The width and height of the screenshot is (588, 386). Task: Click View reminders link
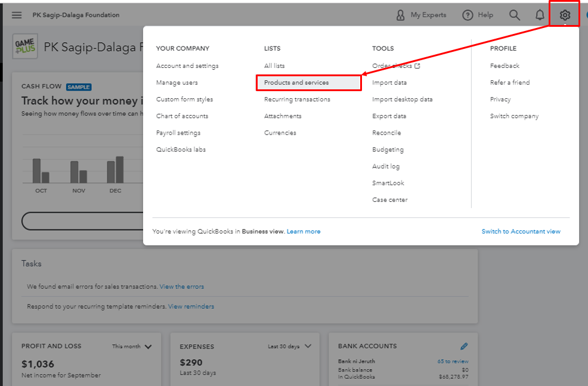[x=191, y=306]
